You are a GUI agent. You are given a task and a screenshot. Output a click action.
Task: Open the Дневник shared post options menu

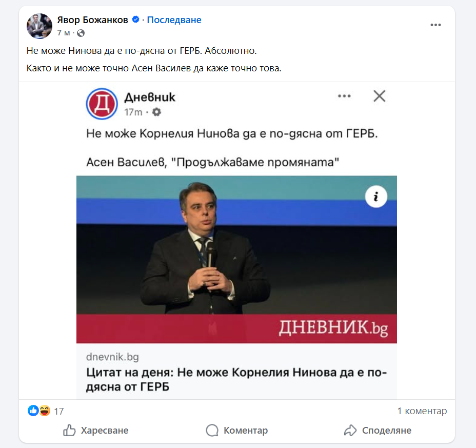(344, 96)
